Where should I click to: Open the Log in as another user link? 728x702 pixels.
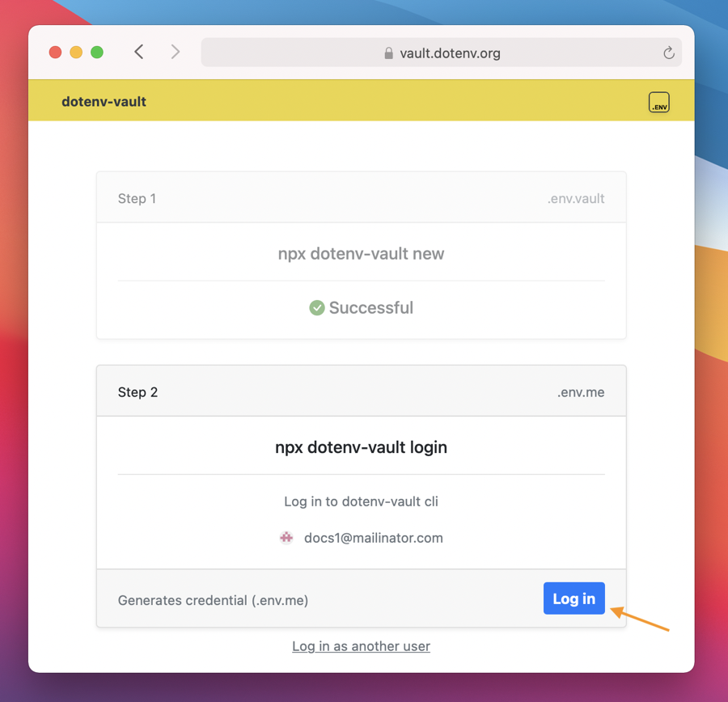(x=361, y=646)
